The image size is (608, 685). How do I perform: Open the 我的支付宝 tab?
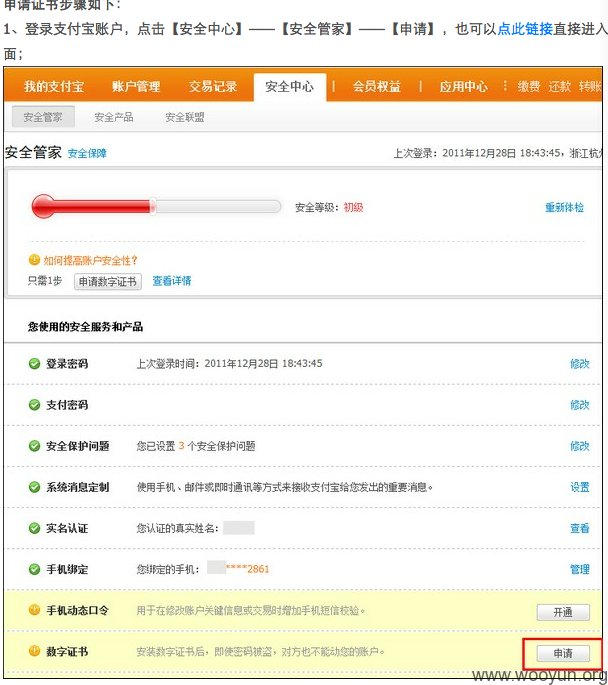(x=54, y=86)
